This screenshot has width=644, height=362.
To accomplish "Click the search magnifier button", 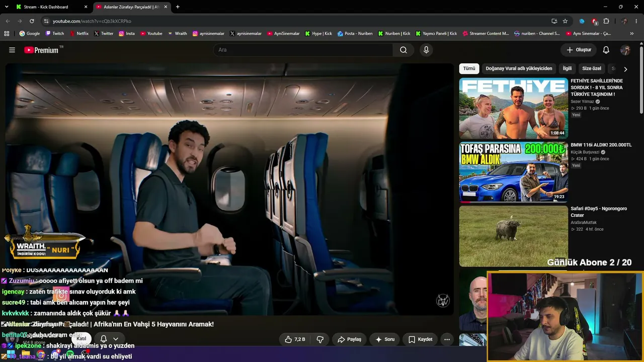I will tap(404, 50).
